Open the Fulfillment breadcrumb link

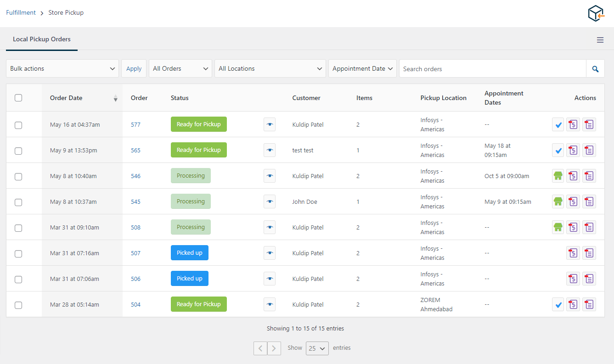point(21,12)
